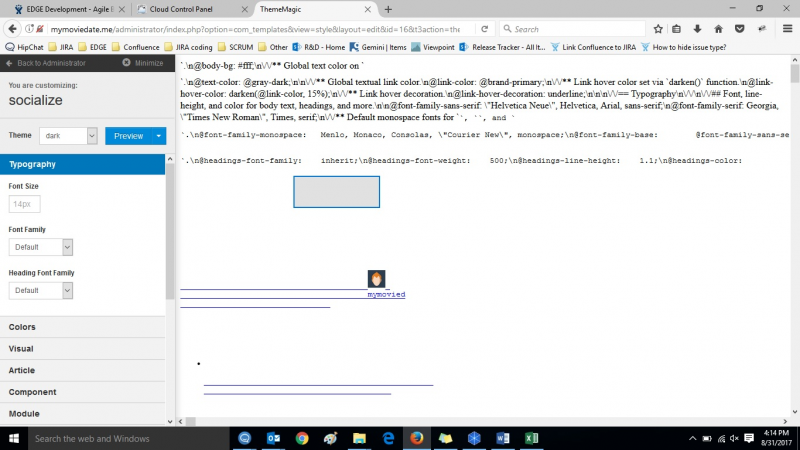The height and width of the screenshot is (450, 800).
Task: Click preview horizontal scrollbar right arrow
Action: click(785, 421)
